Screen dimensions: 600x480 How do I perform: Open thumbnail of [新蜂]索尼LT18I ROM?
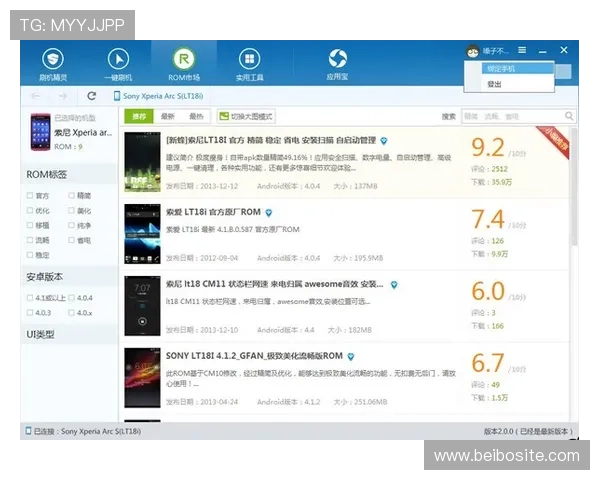pos(142,162)
